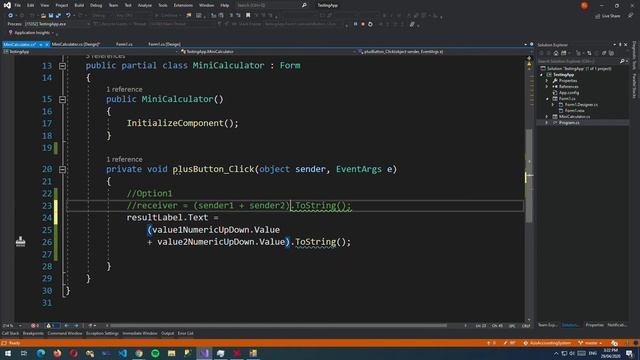This screenshot has height=360, width=640.
Task: Click the search magnifier icon in title bar
Action: pos(304,5)
